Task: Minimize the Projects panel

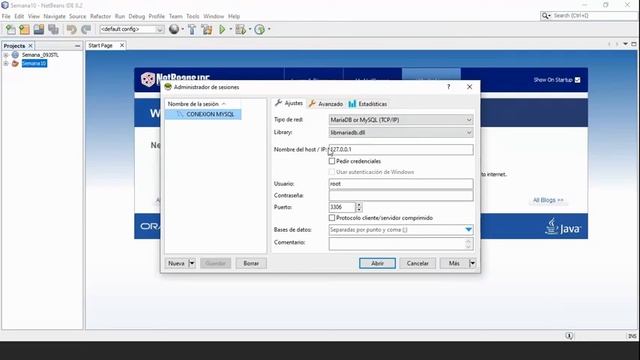Action: click(x=78, y=46)
